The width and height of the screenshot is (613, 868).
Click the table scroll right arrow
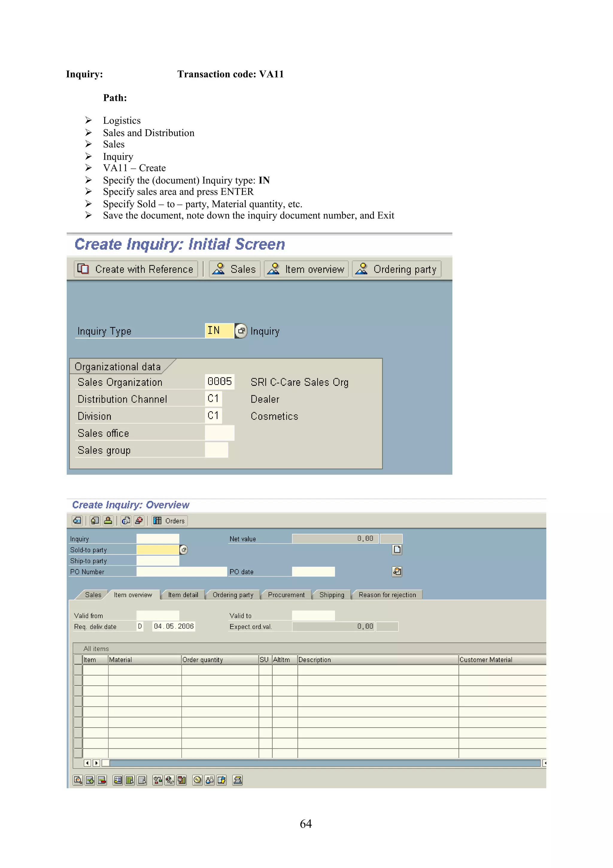pos(96,763)
